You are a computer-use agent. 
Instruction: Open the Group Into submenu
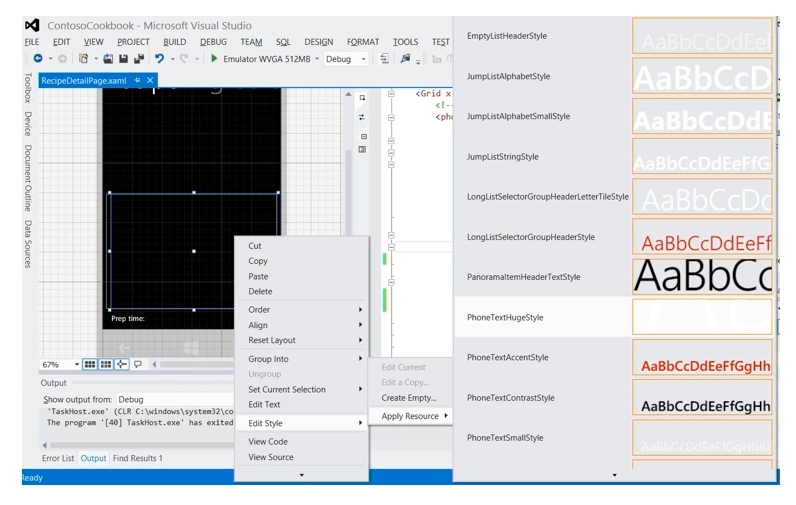302,359
